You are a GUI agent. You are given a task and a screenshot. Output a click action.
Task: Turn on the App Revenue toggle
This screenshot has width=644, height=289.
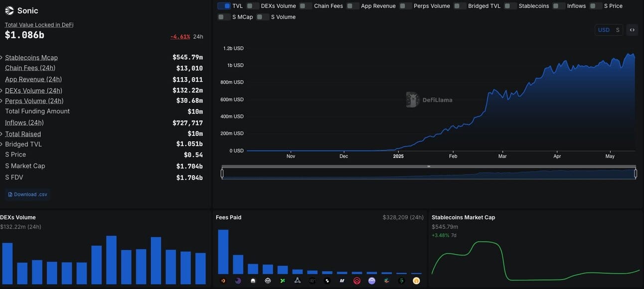click(353, 6)
